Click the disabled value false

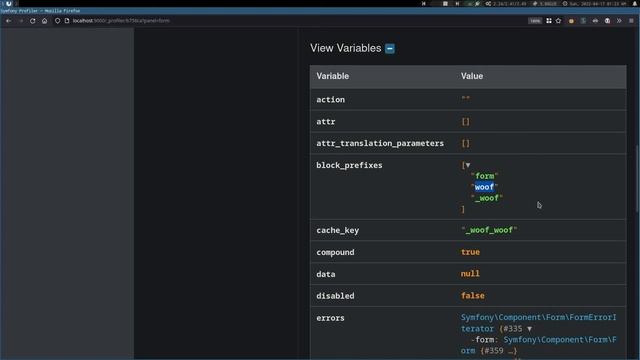(473, 296)
